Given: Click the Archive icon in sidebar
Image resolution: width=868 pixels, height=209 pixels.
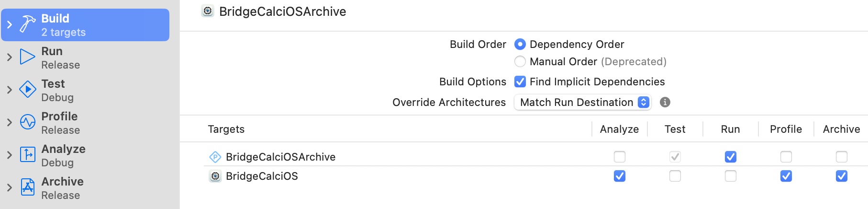Looking at the screenshot, I should (27, 187).
